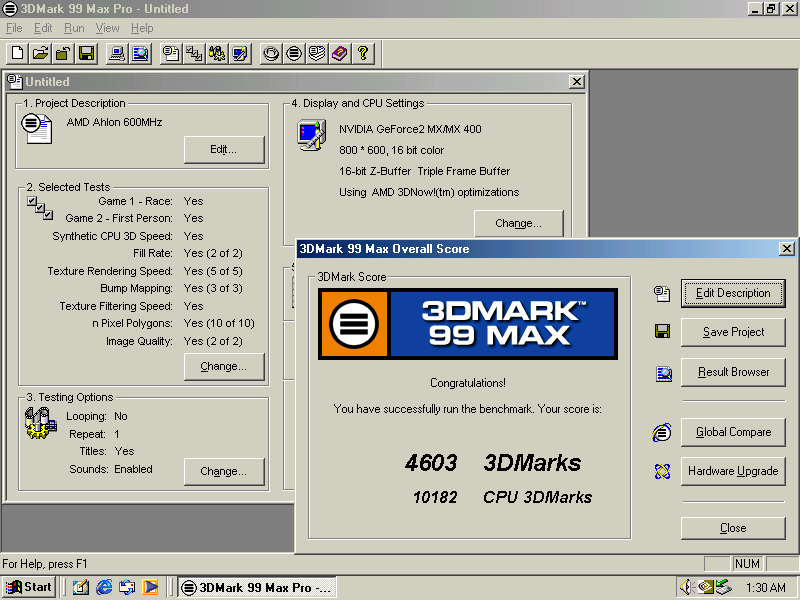Click the For Help, press F1 status text
The height and width of the screenshot is (600, 800).
tap(45, 564)
